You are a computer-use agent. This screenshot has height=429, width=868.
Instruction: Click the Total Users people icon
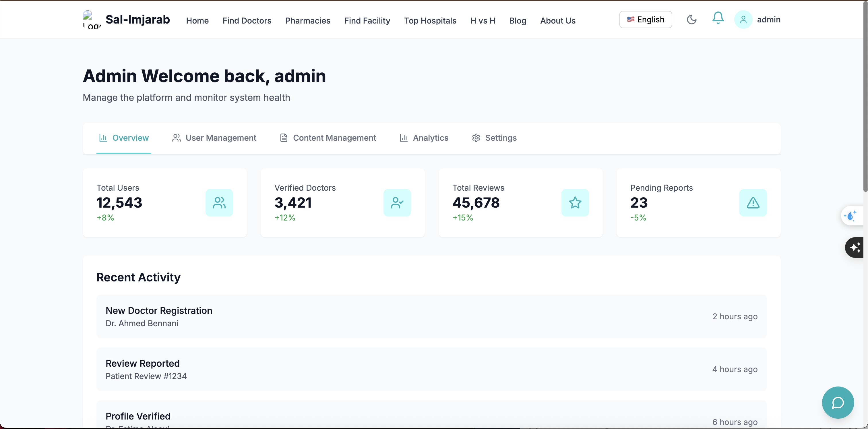coord(219,202)
